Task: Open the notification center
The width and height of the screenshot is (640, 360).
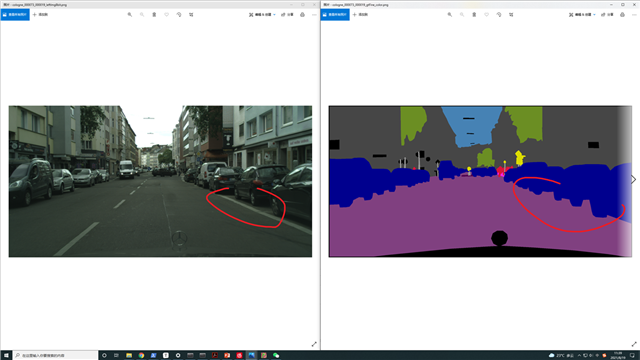Action: click(x=632, y=356)
